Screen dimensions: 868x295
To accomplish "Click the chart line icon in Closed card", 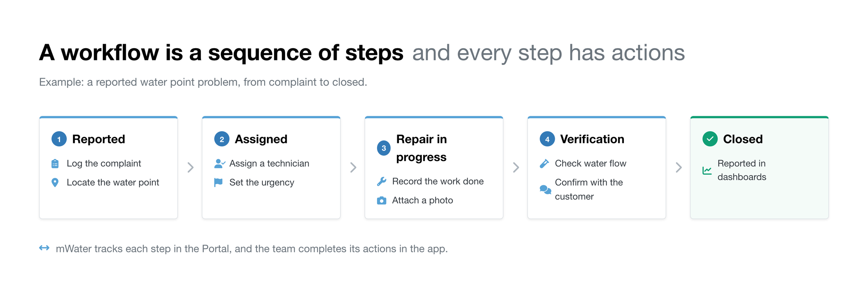I will click(707, 170).
